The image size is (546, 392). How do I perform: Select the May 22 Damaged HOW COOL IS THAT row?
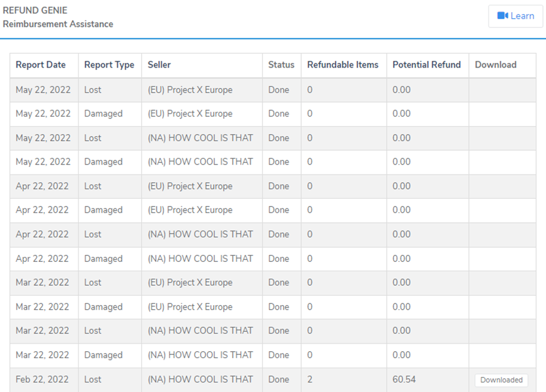pos(273,162)
